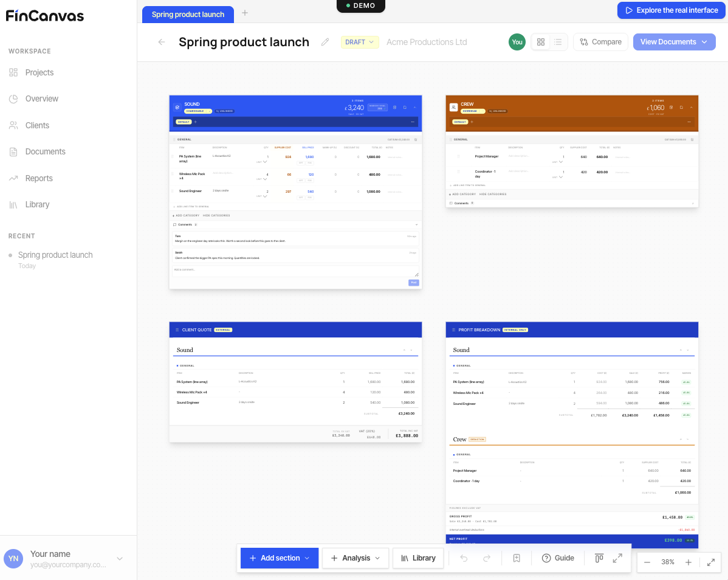Click the FinCanvas logo
Viewport: 728px width, 580px height.
click(x=44, y=16)
